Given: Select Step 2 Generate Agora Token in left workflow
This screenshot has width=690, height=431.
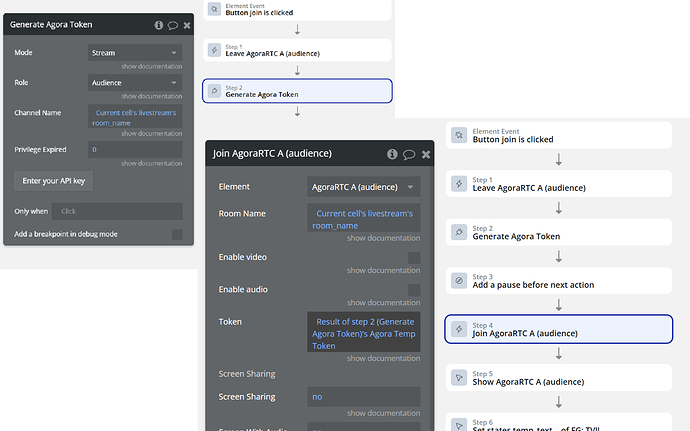Looking at the screenshot, I should tap(297, 91).
